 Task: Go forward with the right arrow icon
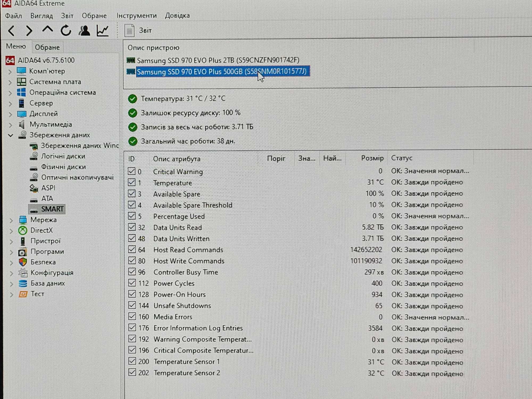(x=29, y=31)
